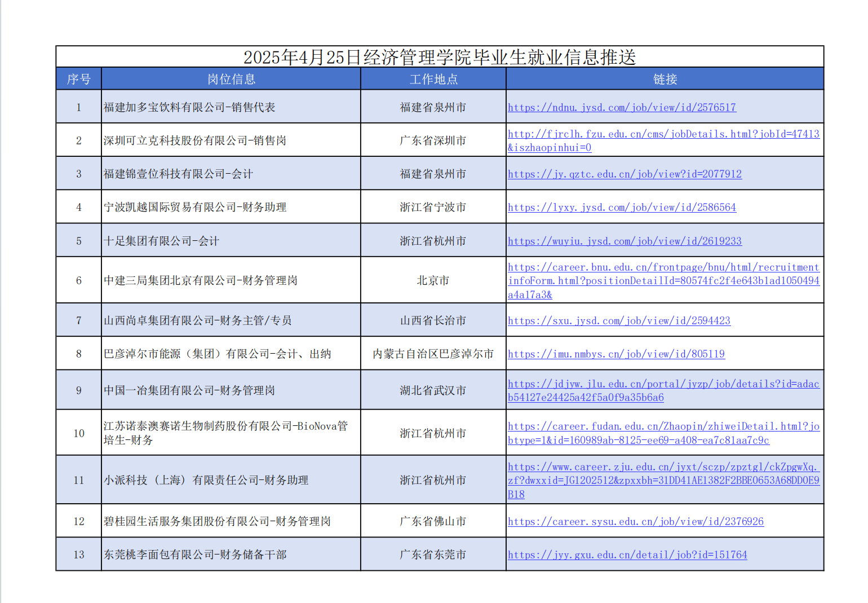The height and width of the screenshot is (603, 868).
Task: Select the 福建加多宝饮料有限公司-销售代表 cell
Action: [x=189, y=107]
